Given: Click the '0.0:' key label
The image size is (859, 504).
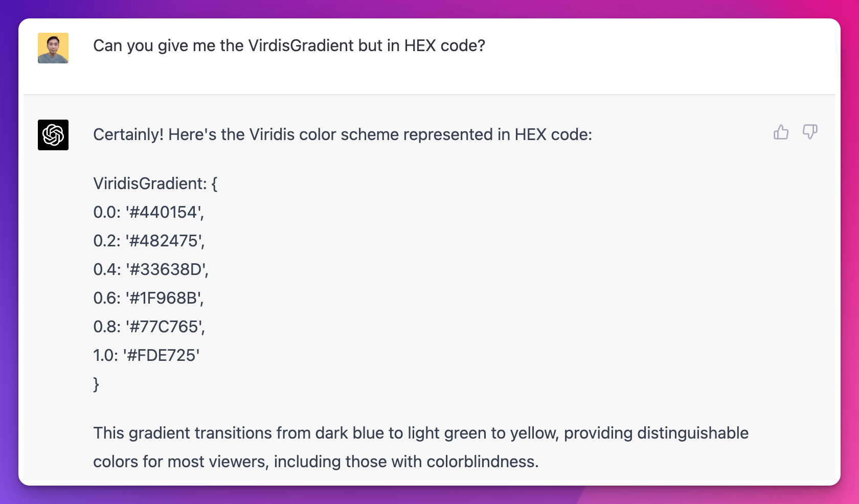Looking at the screenshot, I should 106,212.
